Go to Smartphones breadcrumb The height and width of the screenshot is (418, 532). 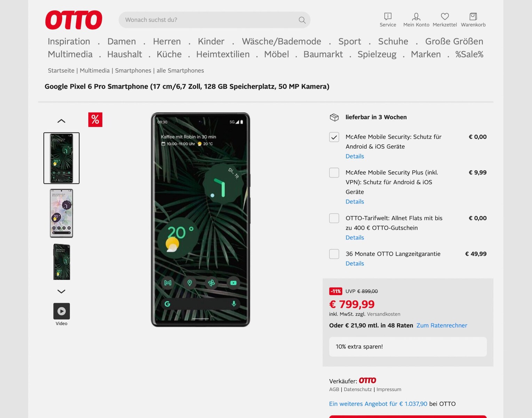(133, 70)
